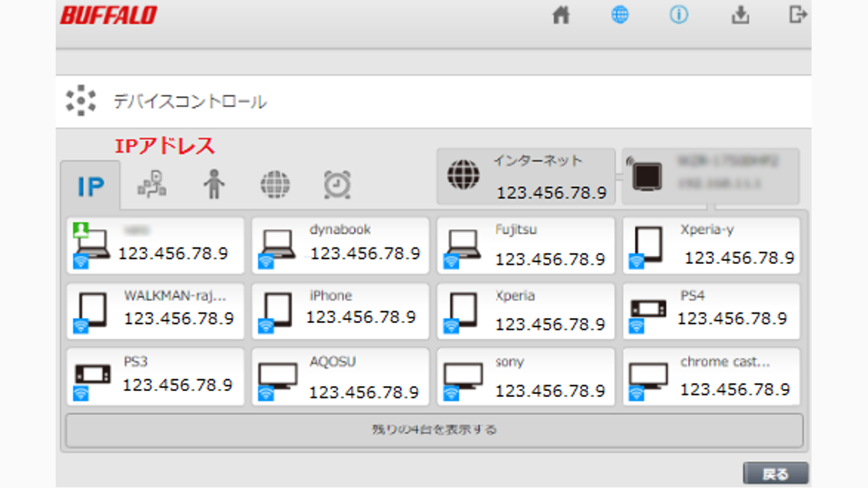This screenshot has width=868, height=488.
Task: Click the Fujitsu device name
Action: [x=516, y=230]
